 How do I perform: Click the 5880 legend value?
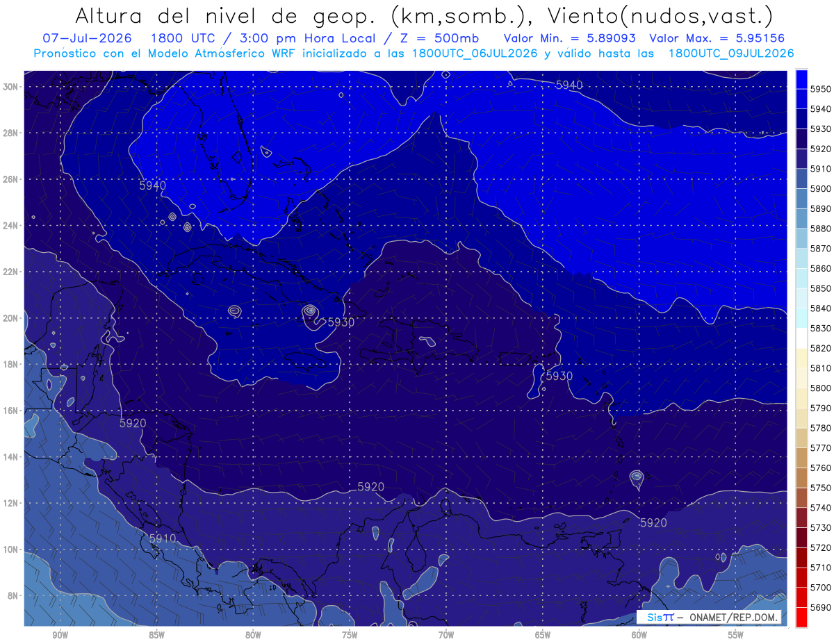[821, 229]
